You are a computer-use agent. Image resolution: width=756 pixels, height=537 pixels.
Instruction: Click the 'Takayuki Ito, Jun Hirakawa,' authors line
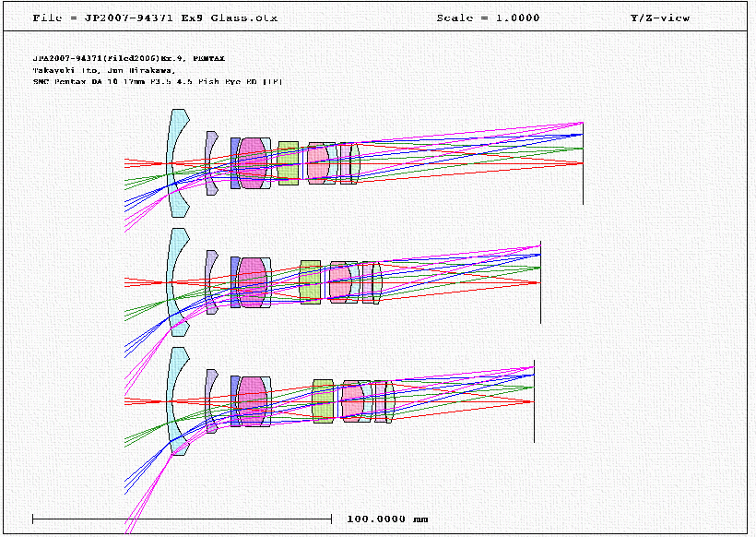click(x=104, y=70)
